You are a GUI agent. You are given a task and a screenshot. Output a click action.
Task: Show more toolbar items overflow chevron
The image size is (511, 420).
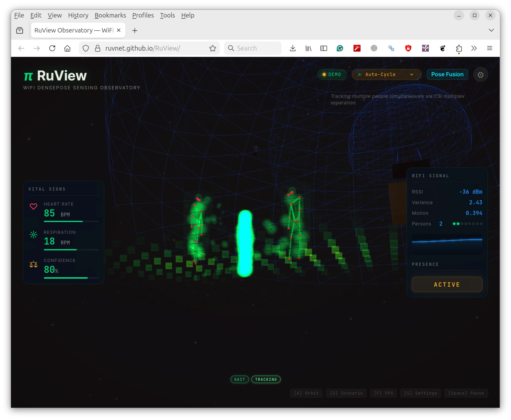pos(474,48)
